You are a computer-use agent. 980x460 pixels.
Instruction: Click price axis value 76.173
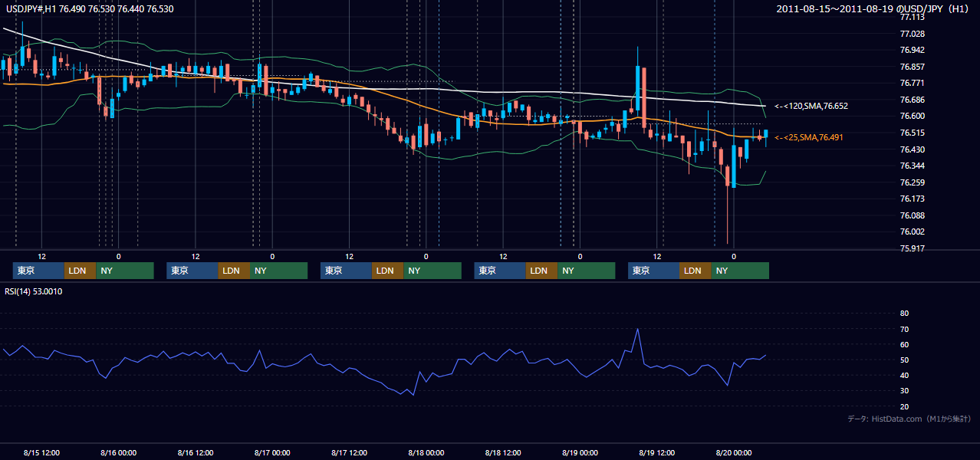pos(912,199)
